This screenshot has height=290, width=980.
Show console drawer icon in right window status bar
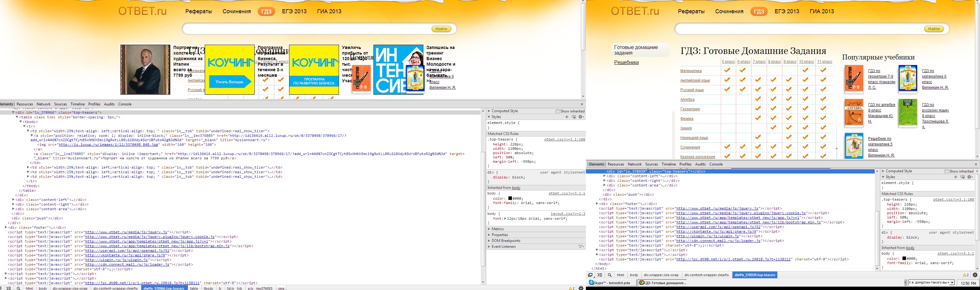[x=600, y=275]
